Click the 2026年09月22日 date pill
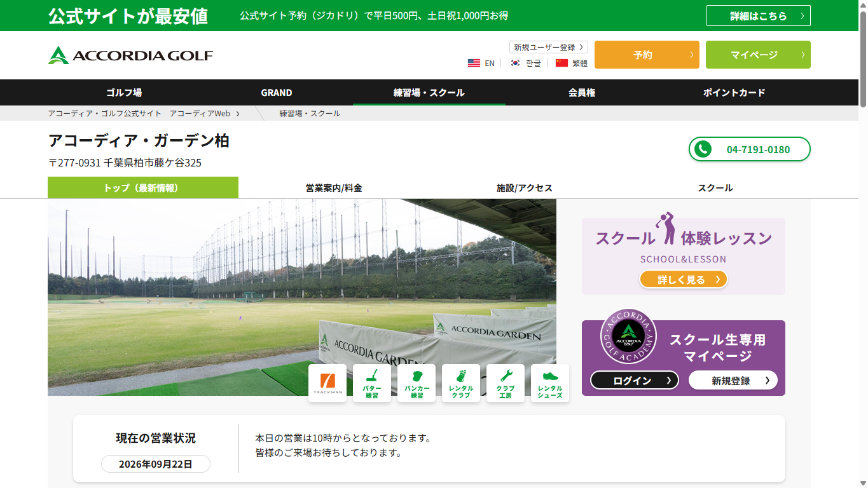The image size is (868, 488). tap(156, 464)
